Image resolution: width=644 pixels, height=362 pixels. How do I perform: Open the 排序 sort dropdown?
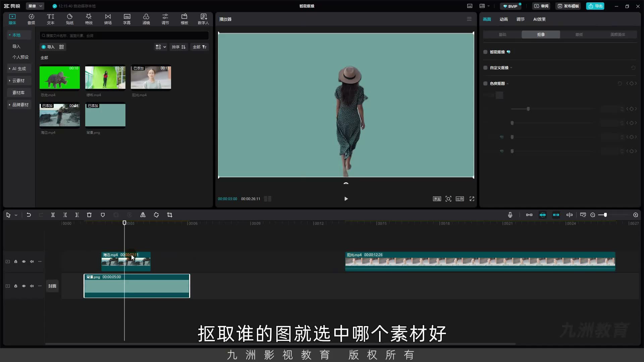pos(179,47)
